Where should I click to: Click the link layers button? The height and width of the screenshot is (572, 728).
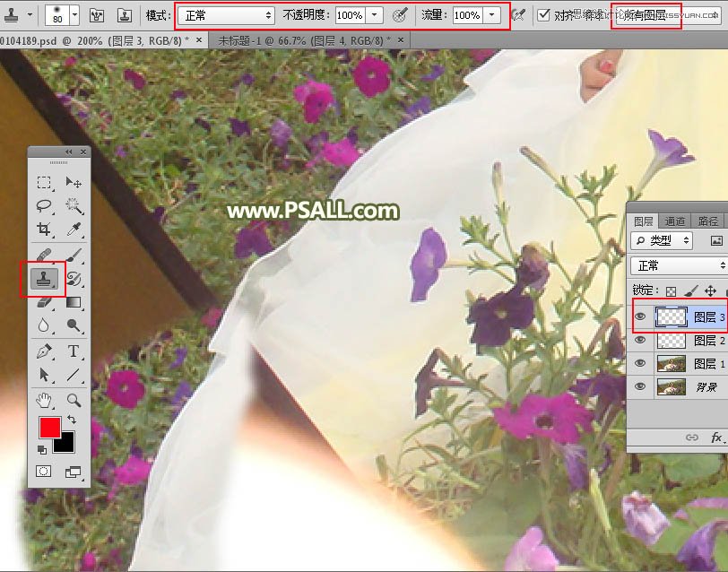point(692,438)
